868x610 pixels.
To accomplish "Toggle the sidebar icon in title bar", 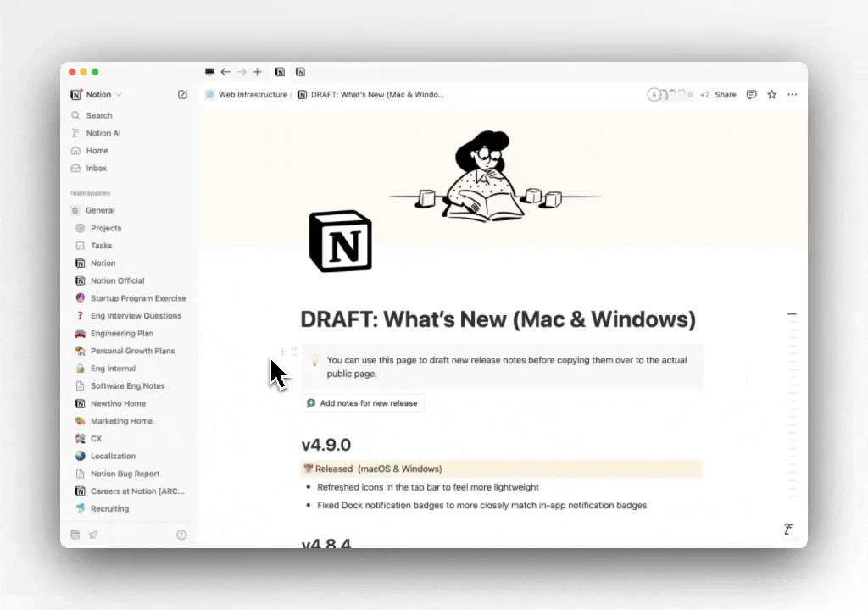I will coord(209,72).
